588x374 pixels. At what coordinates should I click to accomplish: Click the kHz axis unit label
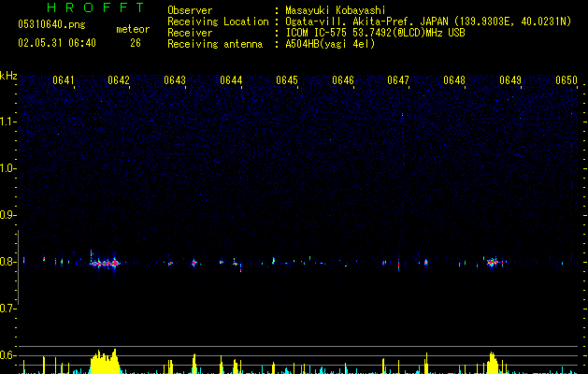click(8, 76)
